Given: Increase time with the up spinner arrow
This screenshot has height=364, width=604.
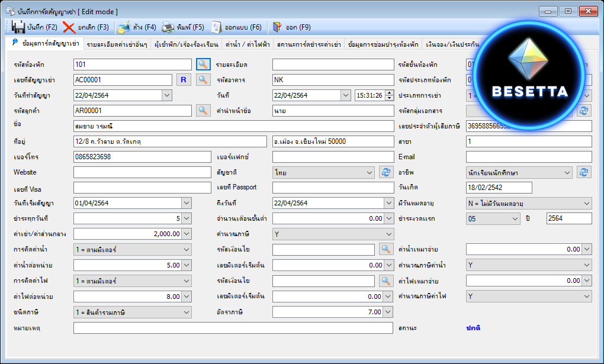Looking at the screenshot, I should [x=389, y=92].
